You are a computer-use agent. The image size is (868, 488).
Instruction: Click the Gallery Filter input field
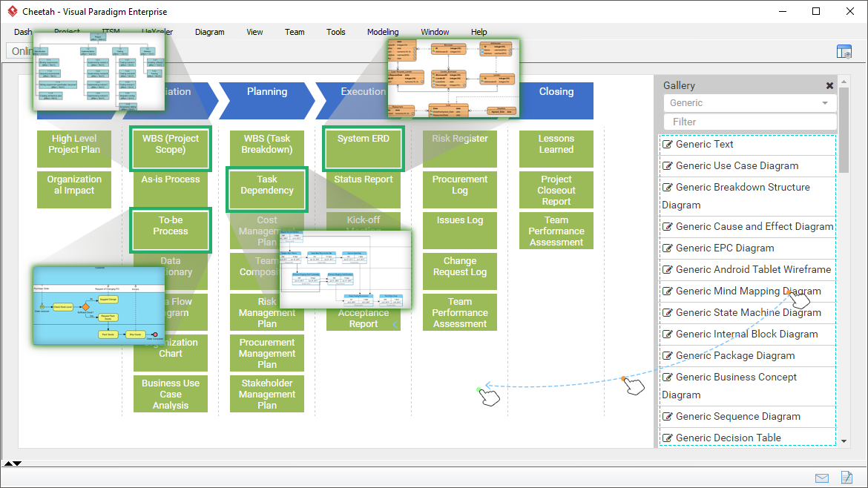tap(749, 122)
